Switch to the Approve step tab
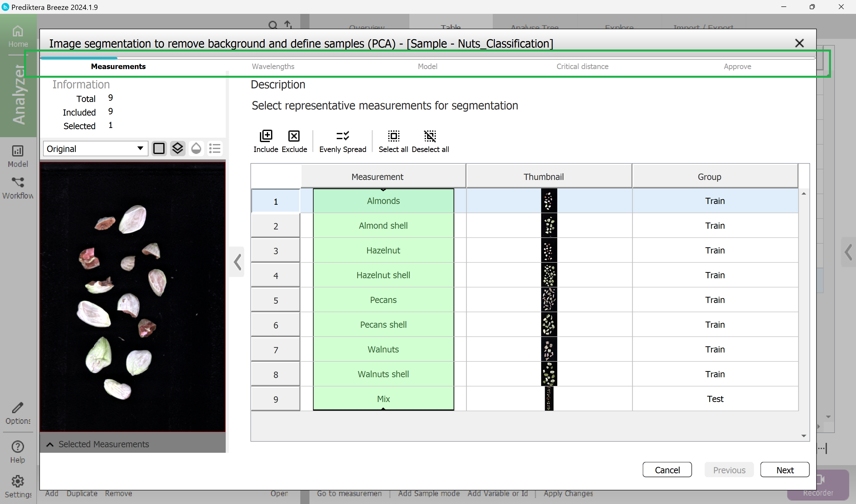Viewport: 856px width, 504px height. pyautogui.click(x=737, y=67)
